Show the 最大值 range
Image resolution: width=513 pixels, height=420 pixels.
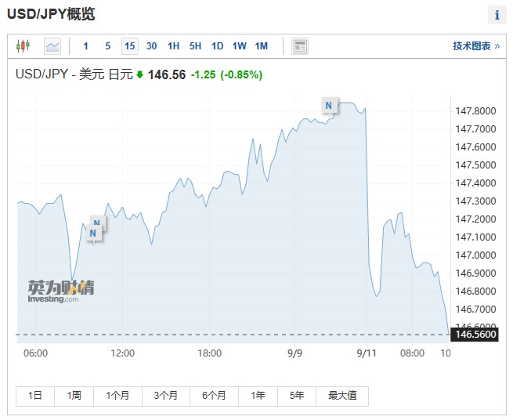click(x=342, y=396)
